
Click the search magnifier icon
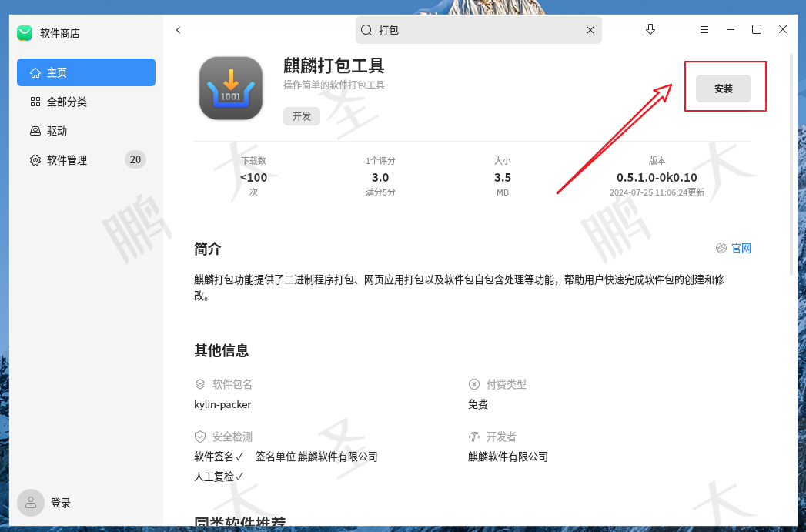[366, 30]
